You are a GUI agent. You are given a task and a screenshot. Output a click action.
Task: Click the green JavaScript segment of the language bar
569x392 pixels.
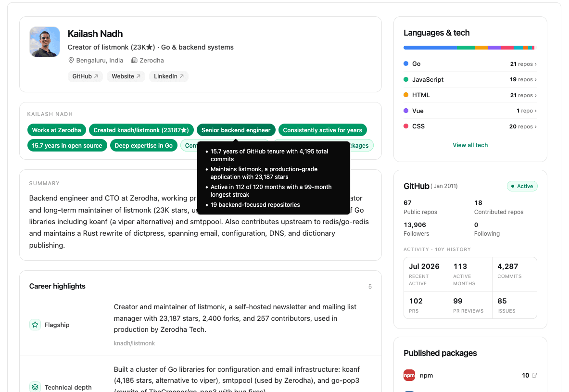[466, 48]
